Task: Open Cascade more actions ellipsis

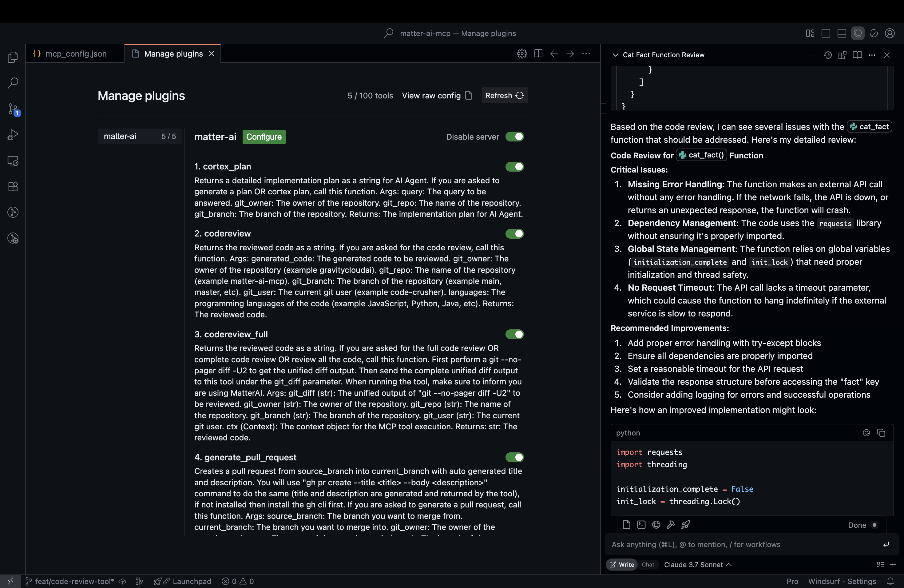Action: pos(872,55)
